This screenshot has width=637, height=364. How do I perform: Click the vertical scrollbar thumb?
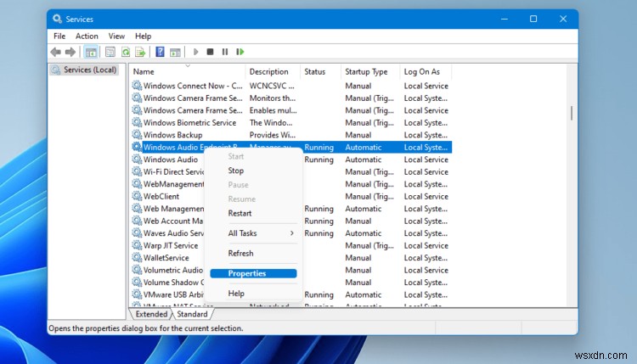(x=572, y=113)
